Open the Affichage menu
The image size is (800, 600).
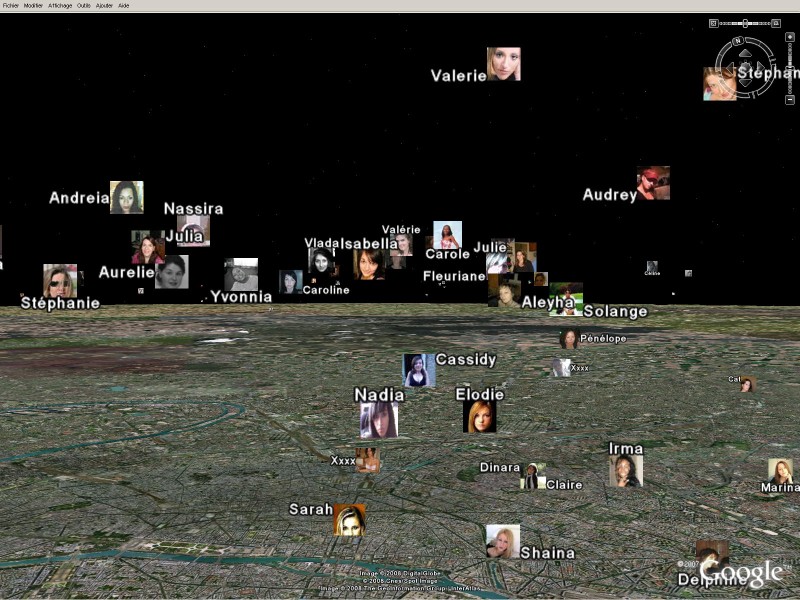click(x=60, y=5)
